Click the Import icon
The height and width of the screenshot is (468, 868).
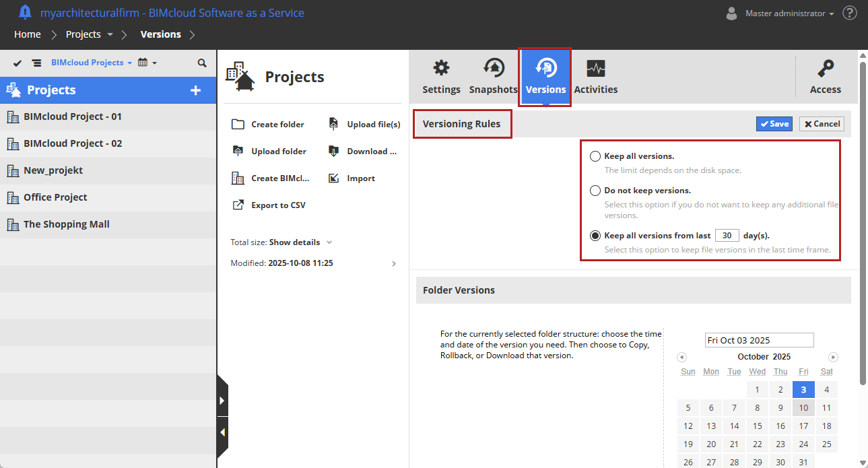coord(333,178)
